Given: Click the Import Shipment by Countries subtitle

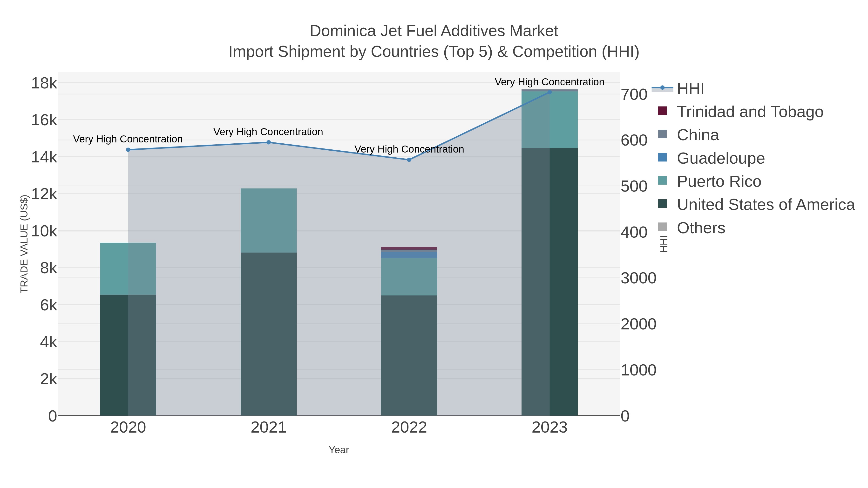Looking at the screenshot, I should coord(434,52).
